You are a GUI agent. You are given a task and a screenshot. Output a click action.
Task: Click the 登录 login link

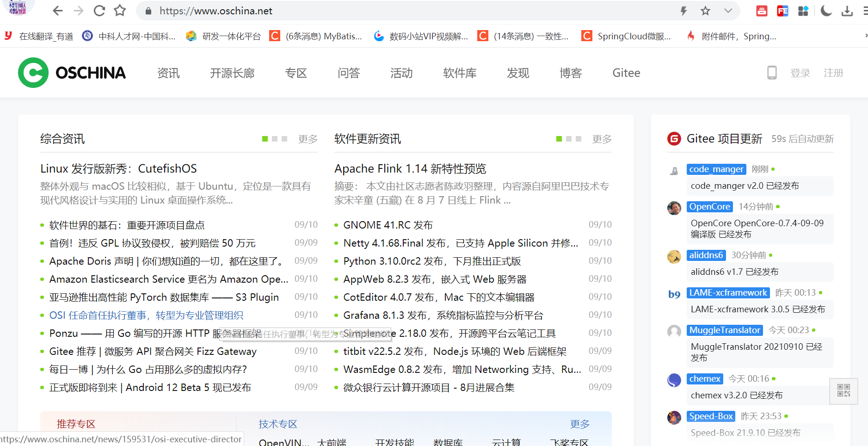(800, 73)
